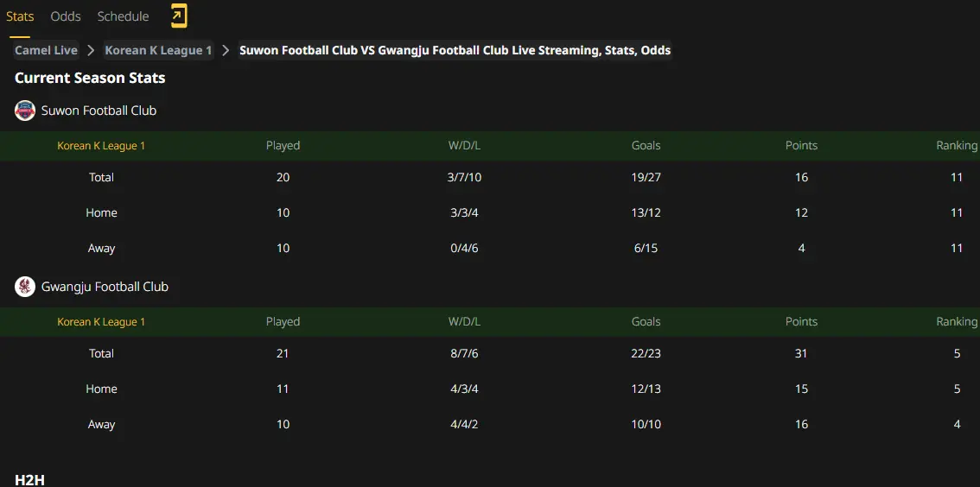The height and width of the screenshot is (487, 980).
Task: Open the Korean K League 1 breadcrumb
Action: pyautogui.click(x=158, y=51)
